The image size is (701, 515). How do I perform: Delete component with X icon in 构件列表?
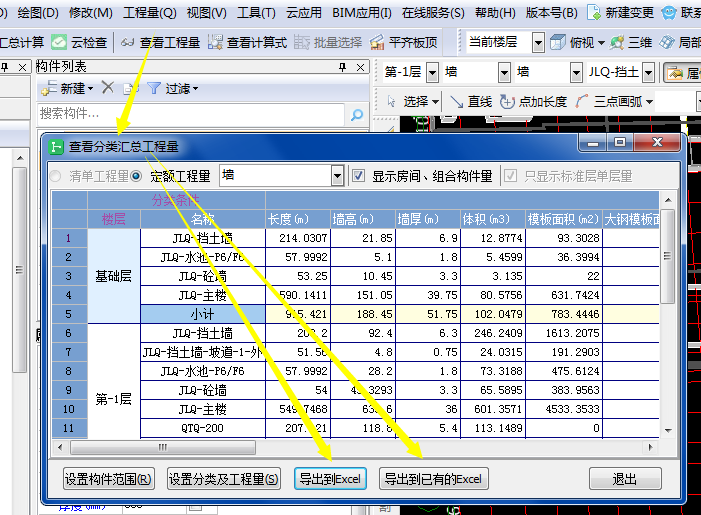pos(107,87)
